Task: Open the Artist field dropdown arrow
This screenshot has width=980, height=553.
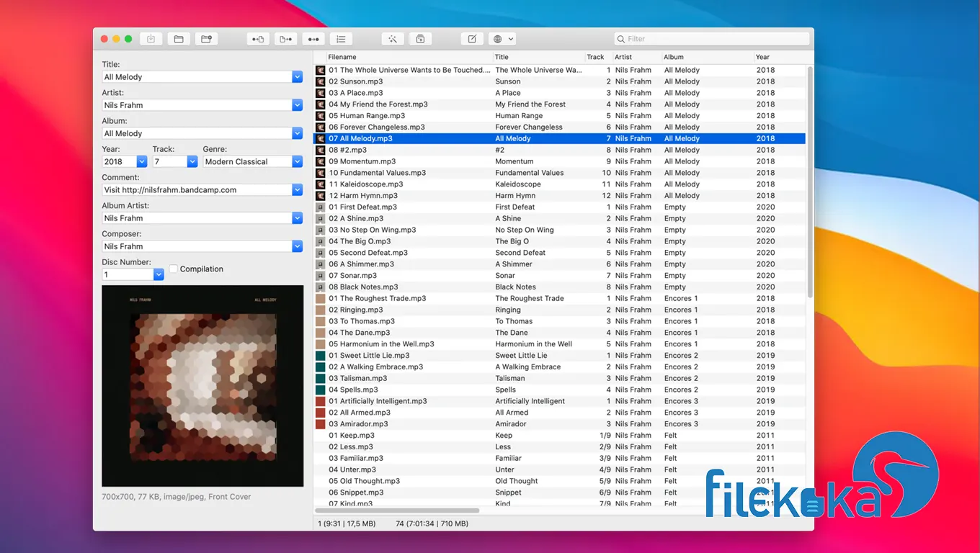Action: point(298,105)
